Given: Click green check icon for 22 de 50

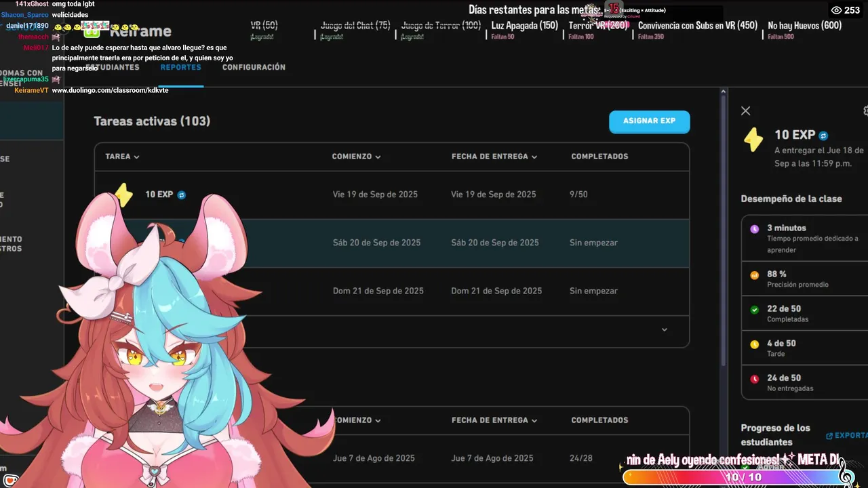Looking at the screenshot, I should 755,310.
